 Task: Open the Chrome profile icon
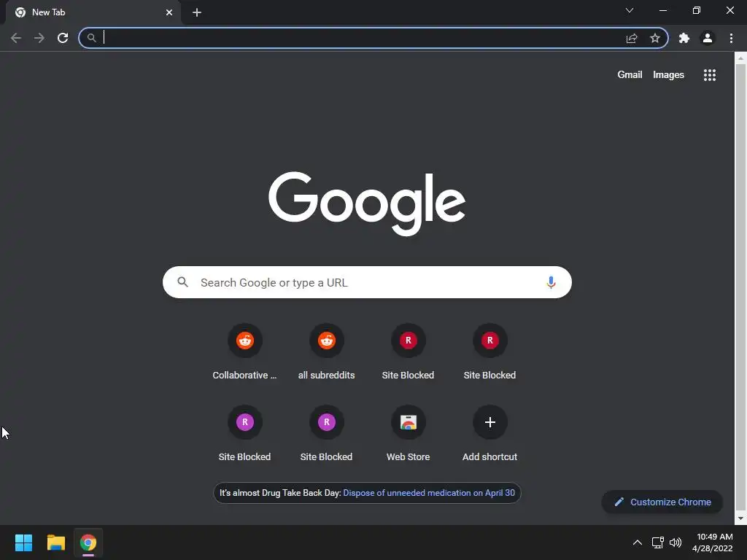(x=708, y=38)
